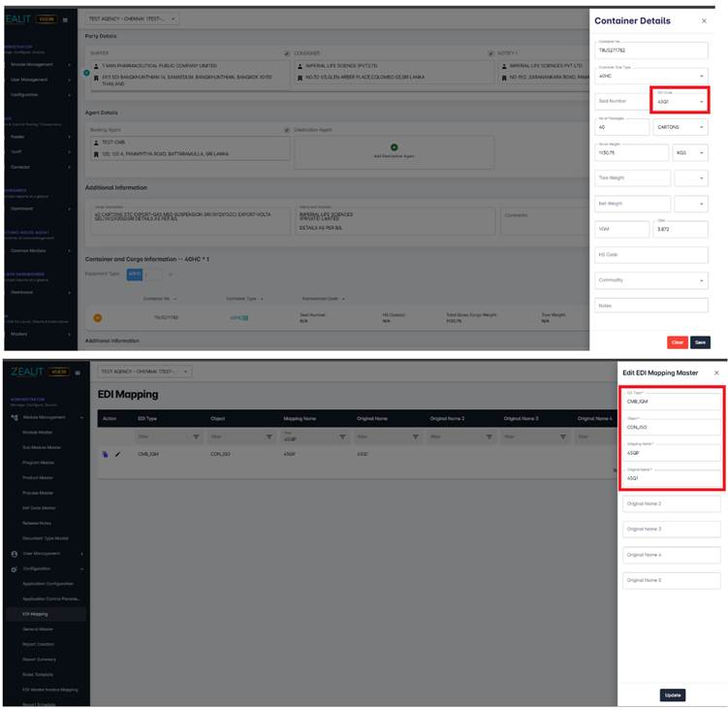Image resolution: width=728 pixels, height=710 pixels.
Task: Click the green Add Destination Agent plus icon
Action: pyautogui.click(x=394, y=147)
